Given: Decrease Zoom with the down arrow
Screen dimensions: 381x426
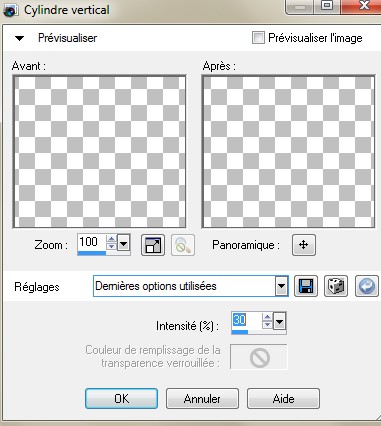Looking at the screenshot, I should tap(111, 247).
